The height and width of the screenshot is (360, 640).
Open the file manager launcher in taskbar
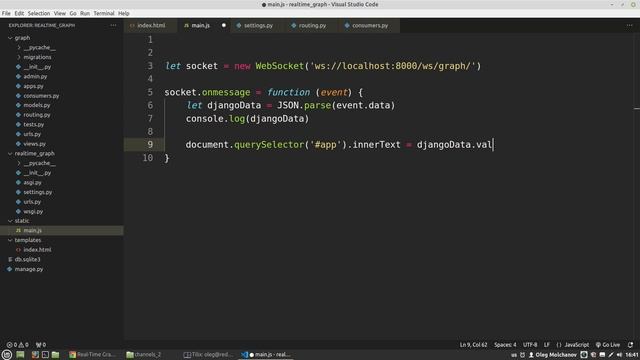tap(56, 355)
